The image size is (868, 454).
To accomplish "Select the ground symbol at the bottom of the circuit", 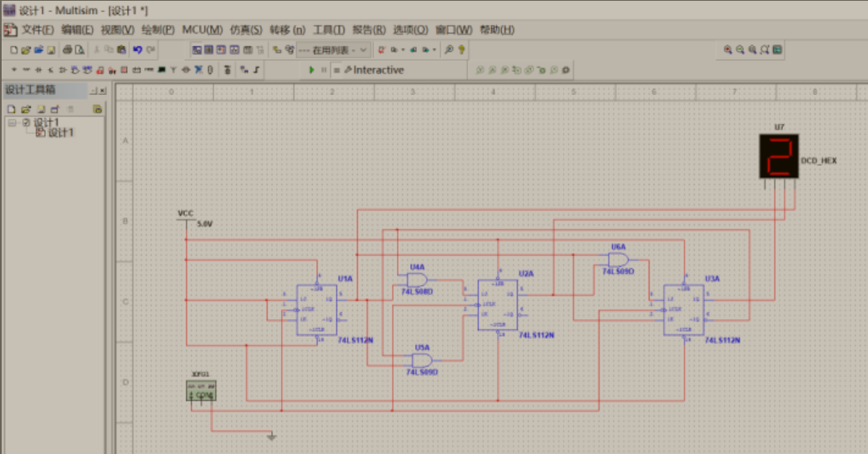I will point(271,437).
